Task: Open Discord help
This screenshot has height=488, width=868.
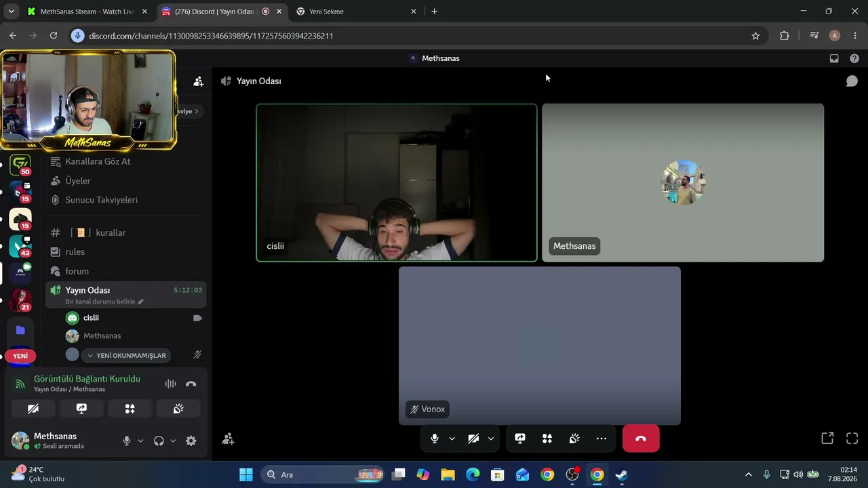Action: (x=854, y=58)
